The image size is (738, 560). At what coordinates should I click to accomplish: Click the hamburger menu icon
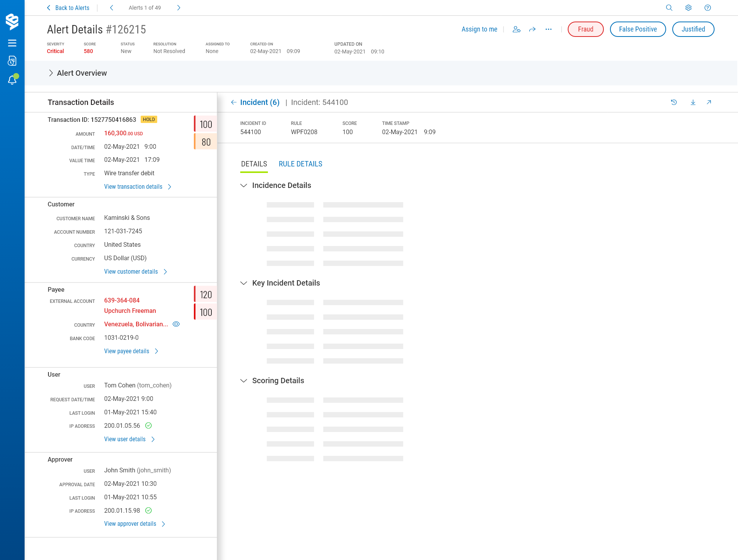pos(12,43)
